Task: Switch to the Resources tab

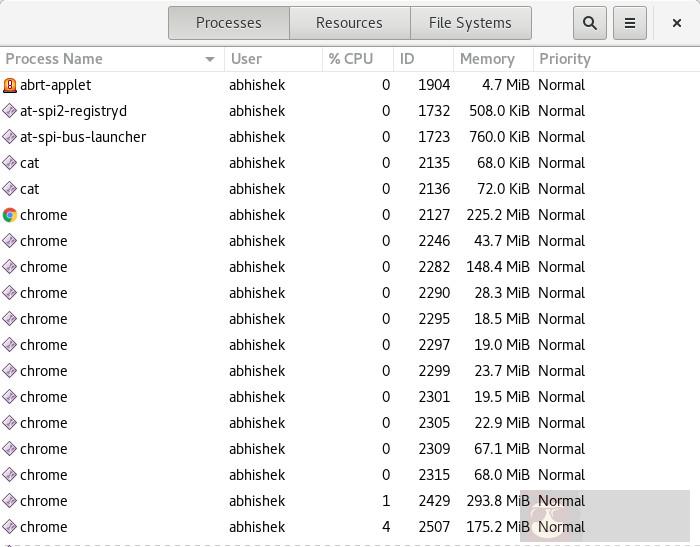Action: (x=349, y=23)
